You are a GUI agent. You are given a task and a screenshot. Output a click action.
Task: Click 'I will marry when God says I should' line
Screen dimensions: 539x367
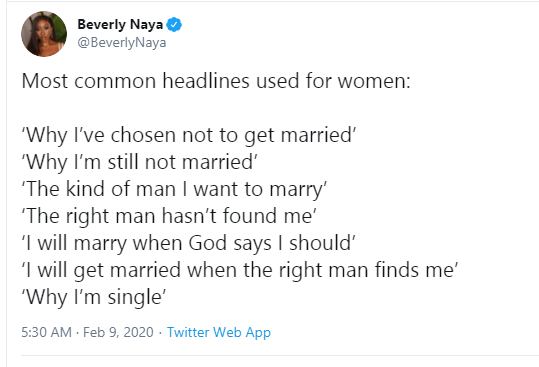(188, 243)
